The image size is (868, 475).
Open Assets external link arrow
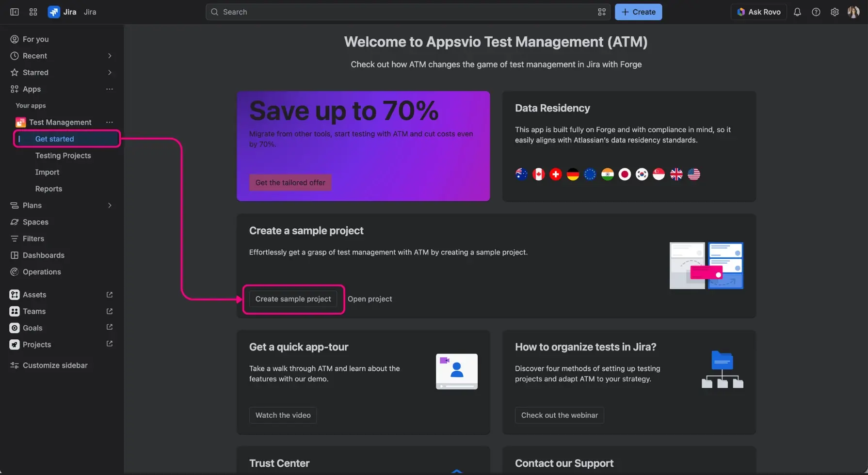[x=110, y=295]
